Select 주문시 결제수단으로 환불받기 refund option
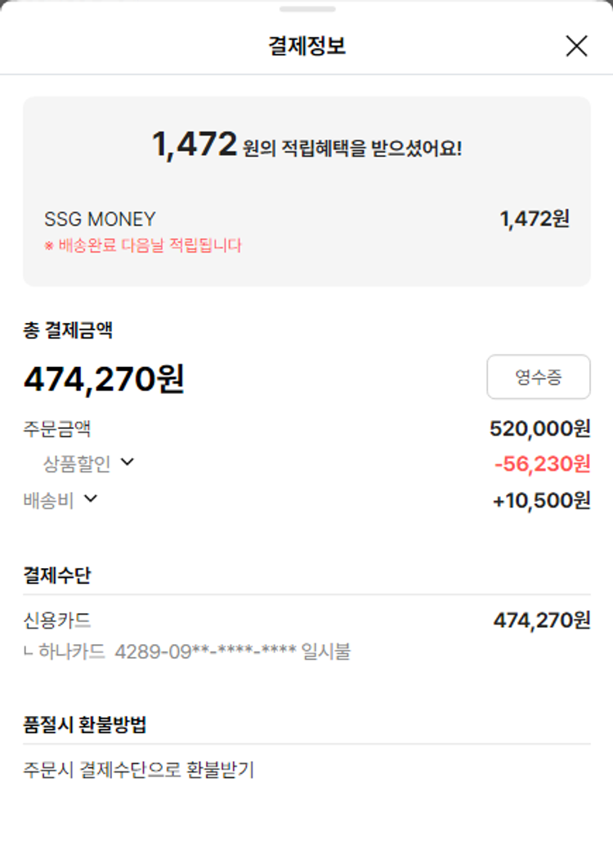The width and height of the screenshot is (613, 868). tap(139, 770)
